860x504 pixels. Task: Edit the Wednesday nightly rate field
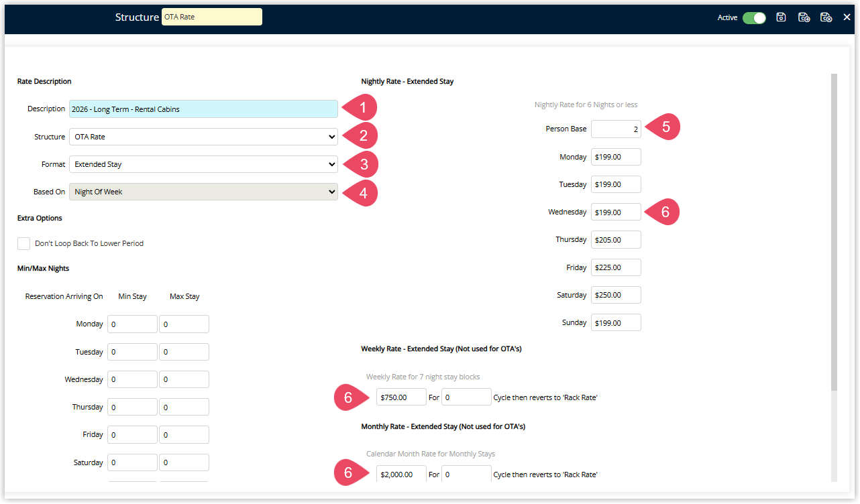(616, 212)
